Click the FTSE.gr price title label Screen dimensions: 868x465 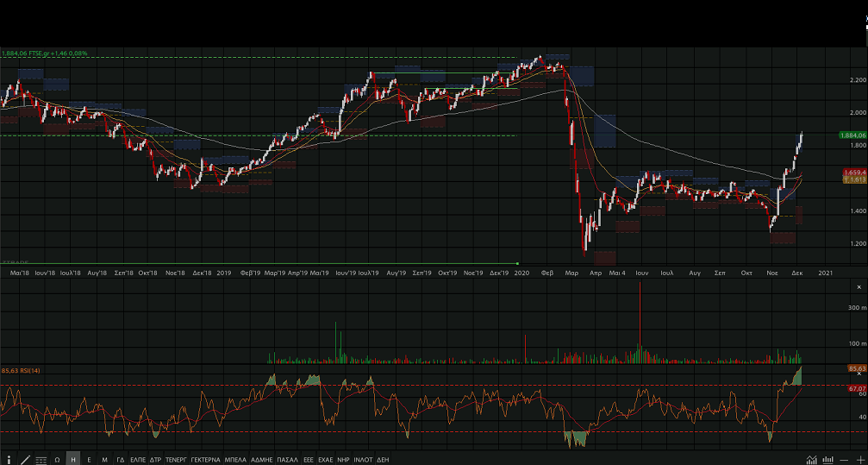(x=44, y=53)
